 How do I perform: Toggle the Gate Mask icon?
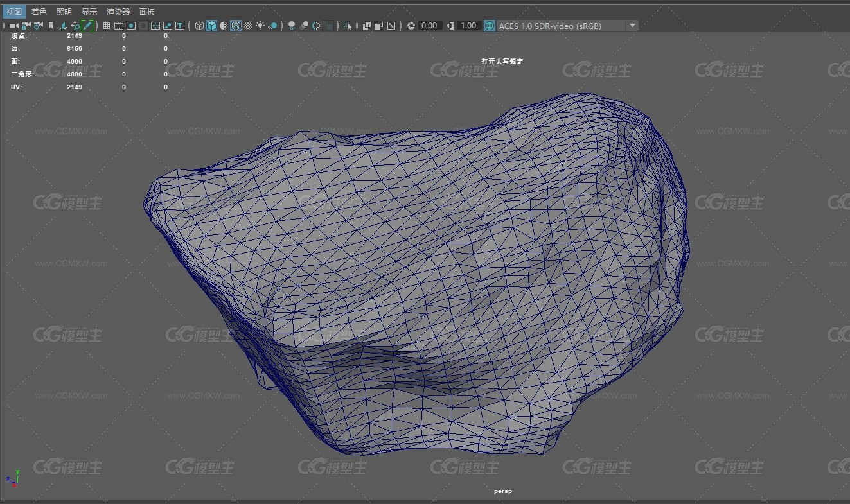point(143,26)
